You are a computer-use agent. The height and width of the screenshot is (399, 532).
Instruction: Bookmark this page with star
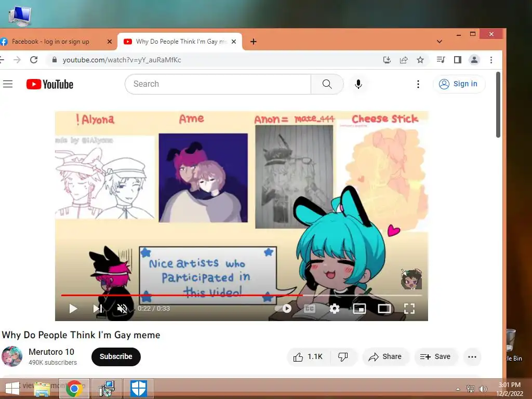420,60
